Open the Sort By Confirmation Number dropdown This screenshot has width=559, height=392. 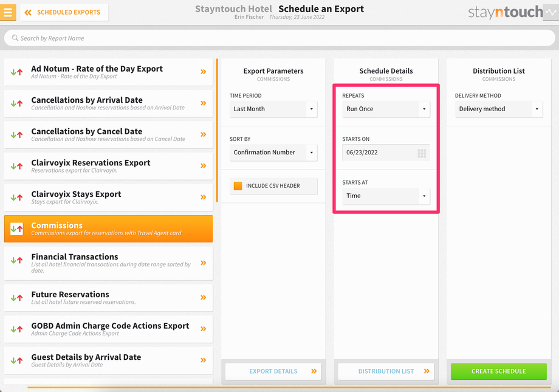click(x=273, y=153)
